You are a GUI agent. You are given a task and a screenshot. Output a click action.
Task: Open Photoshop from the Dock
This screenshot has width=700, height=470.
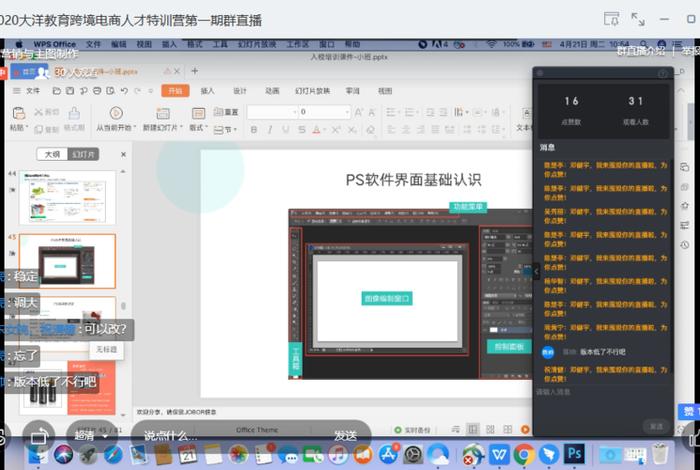point(574,454)
